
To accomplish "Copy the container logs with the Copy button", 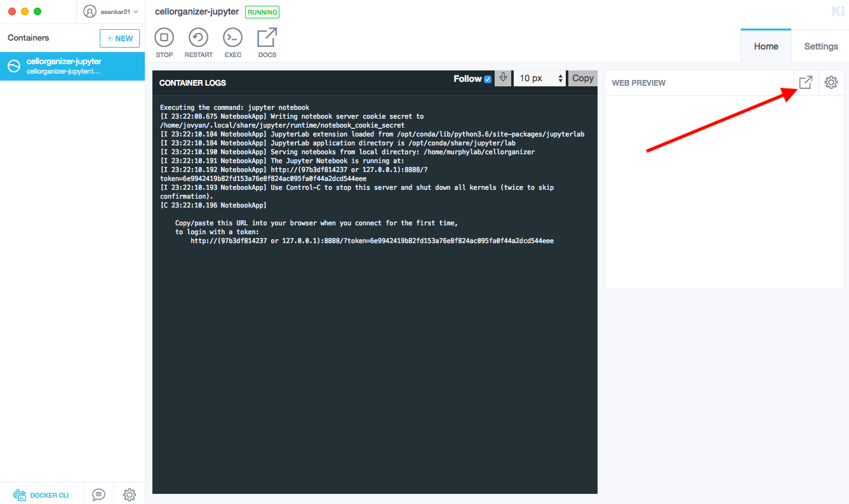I will click(x=582, y=78).
